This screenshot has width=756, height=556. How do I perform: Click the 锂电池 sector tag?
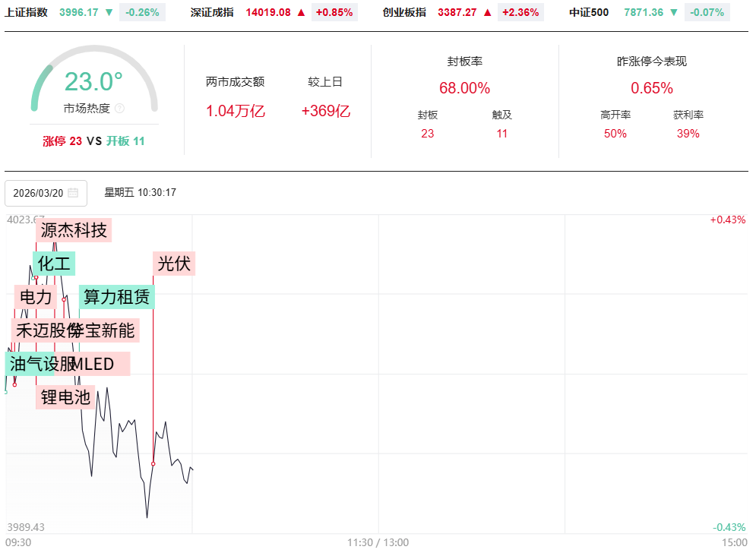(65, 396)
